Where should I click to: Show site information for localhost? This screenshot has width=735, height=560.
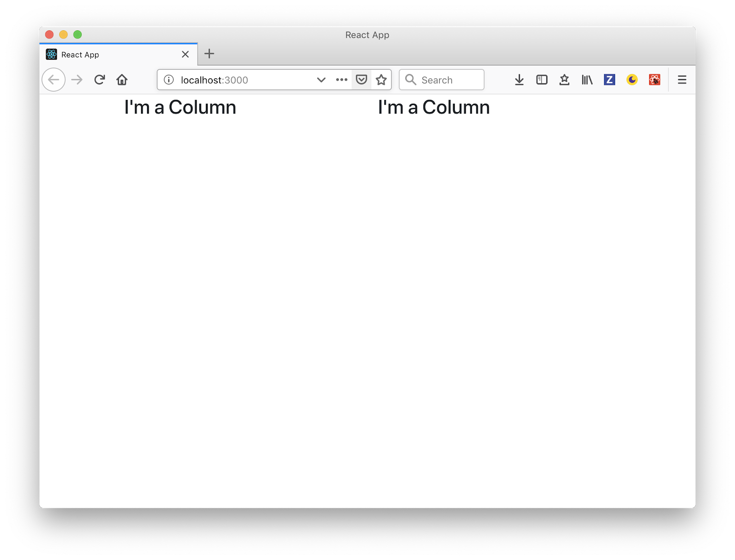[169, 80]
